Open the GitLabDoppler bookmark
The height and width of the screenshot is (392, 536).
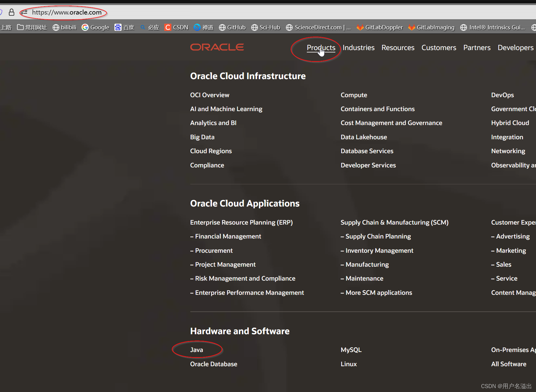(379, 27)
